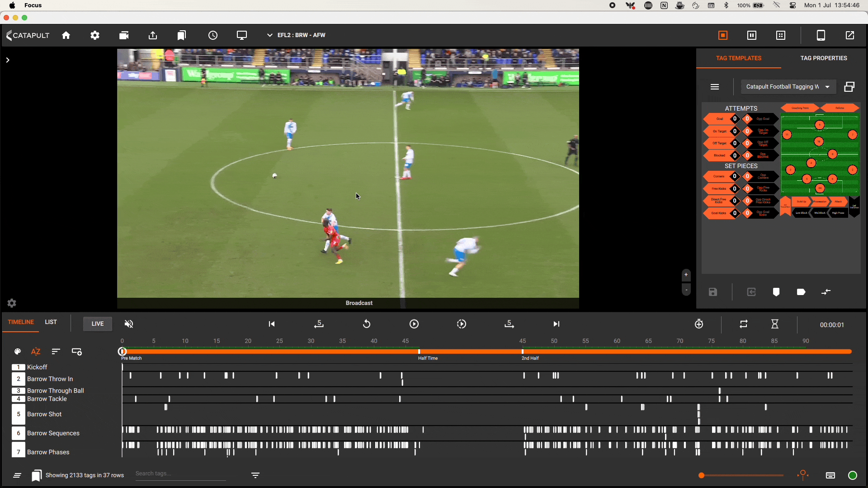Viewport: 868px width, 488px height.
Task: Select the single-pane layout icon
Action: [723, 35]
